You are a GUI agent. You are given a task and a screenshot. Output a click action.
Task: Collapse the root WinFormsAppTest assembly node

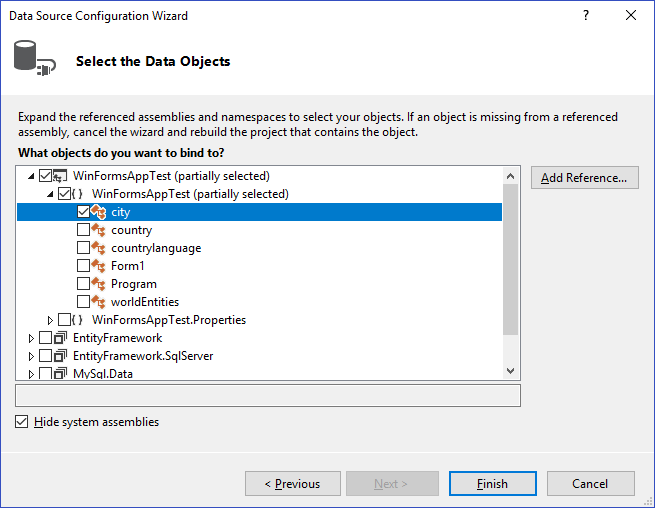coord(31,176)
